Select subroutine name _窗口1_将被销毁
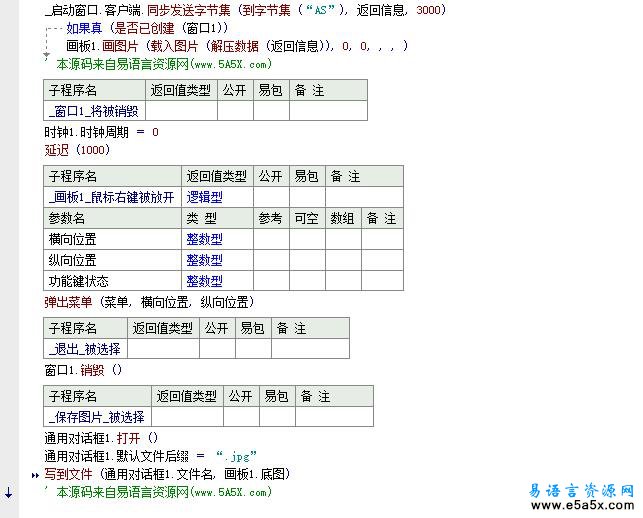The width and height of the screenshot is (643, 518). [94, 111]
